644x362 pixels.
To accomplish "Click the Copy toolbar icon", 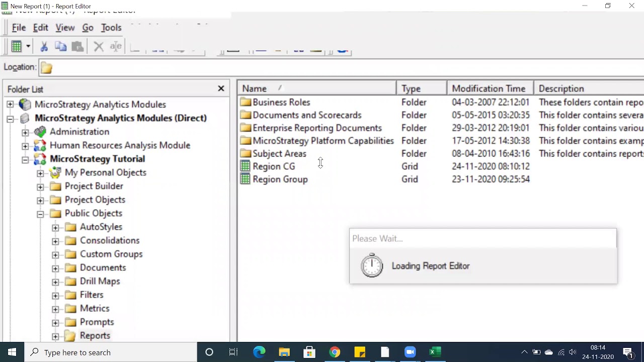I will coord(61,47).
